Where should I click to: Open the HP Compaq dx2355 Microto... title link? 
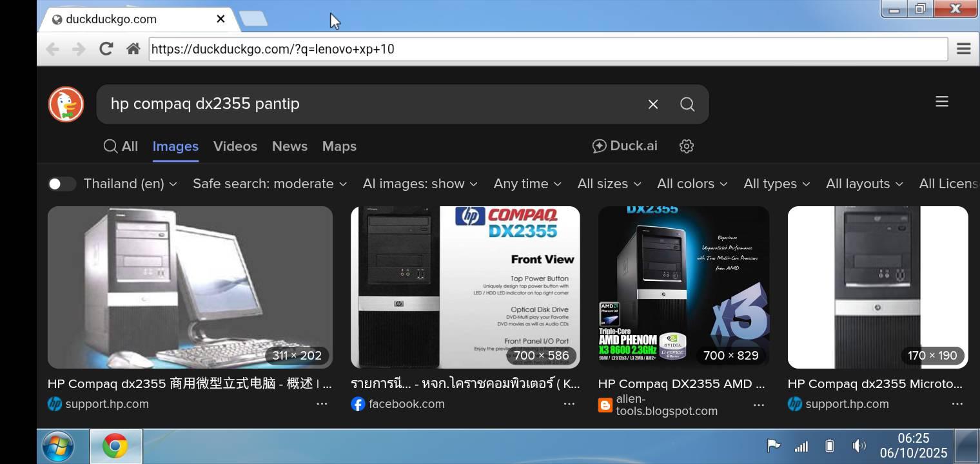875,384
